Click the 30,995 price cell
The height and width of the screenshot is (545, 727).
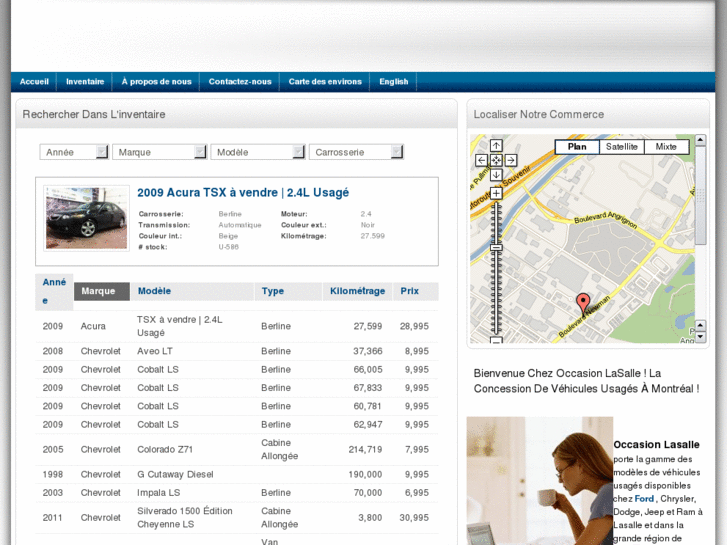coord(414,518)
